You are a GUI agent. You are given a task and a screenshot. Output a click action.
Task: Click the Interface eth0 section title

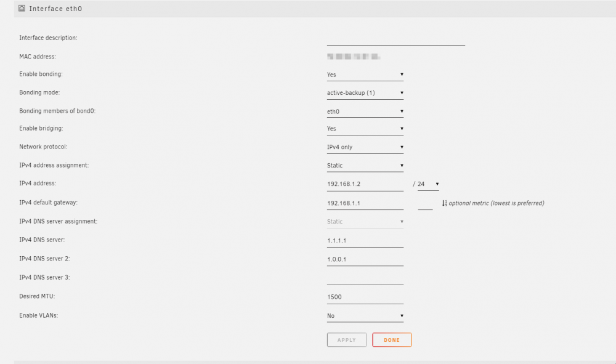(55, 9)
